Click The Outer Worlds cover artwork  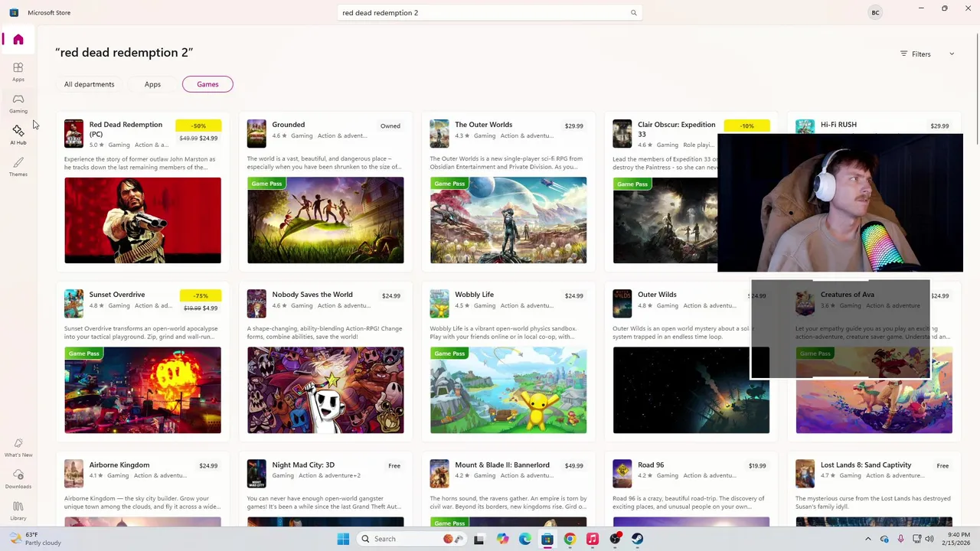[x=508, y=220]
